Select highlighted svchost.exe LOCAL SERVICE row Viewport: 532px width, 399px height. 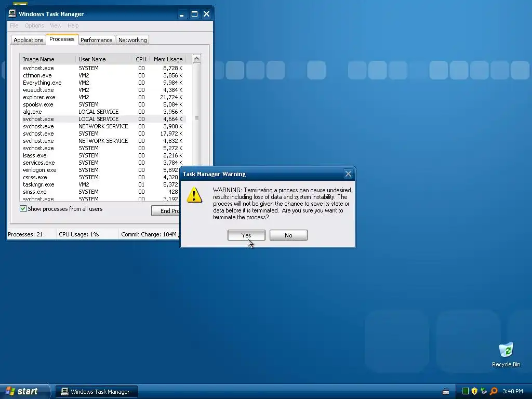(x=103, y=119)
